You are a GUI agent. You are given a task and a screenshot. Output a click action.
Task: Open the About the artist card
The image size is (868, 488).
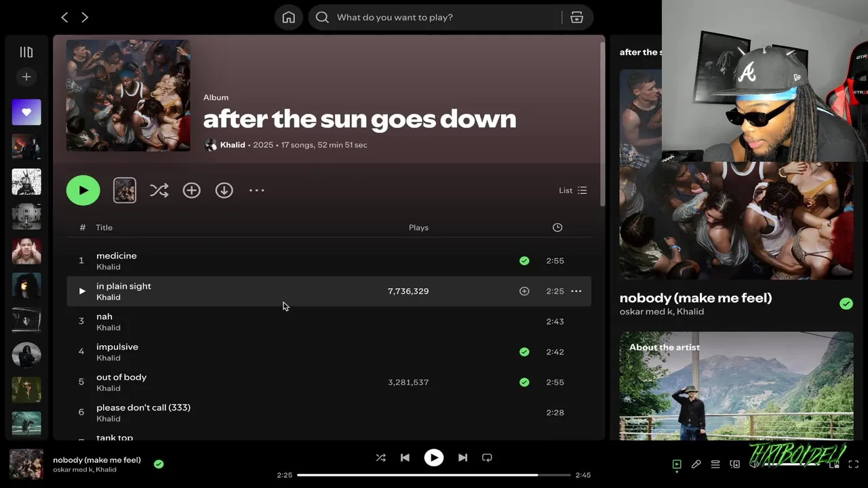(736, 386)
